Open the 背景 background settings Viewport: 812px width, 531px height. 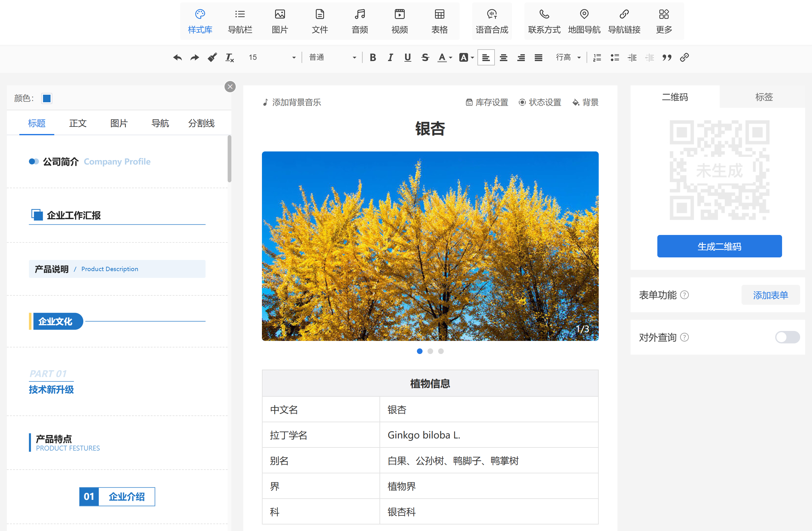click(586, 102)
